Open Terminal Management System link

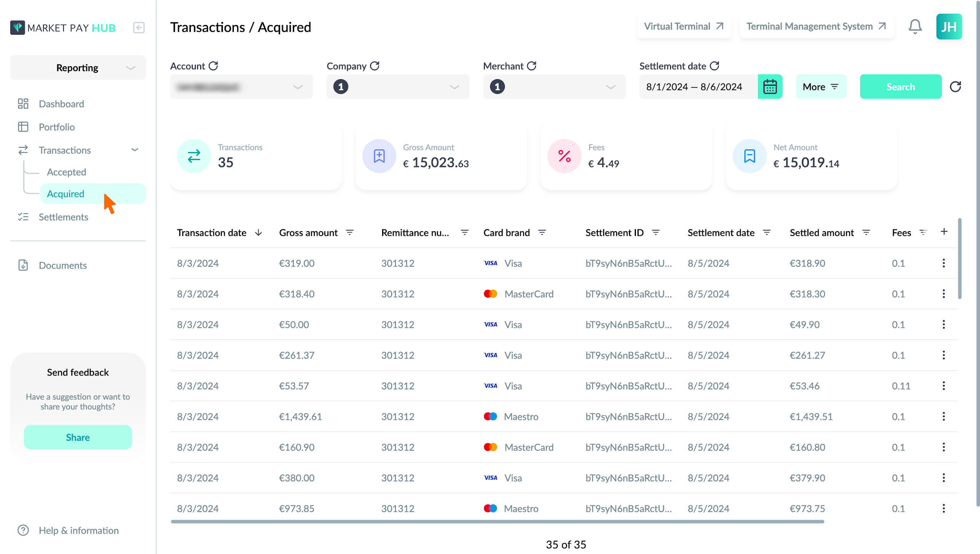[x=816, y=27]
